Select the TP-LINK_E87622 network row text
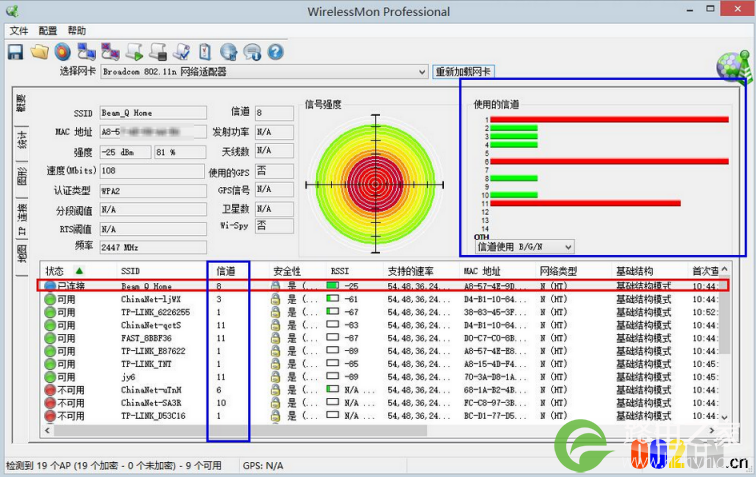756x477 pixels. (153, 351)
